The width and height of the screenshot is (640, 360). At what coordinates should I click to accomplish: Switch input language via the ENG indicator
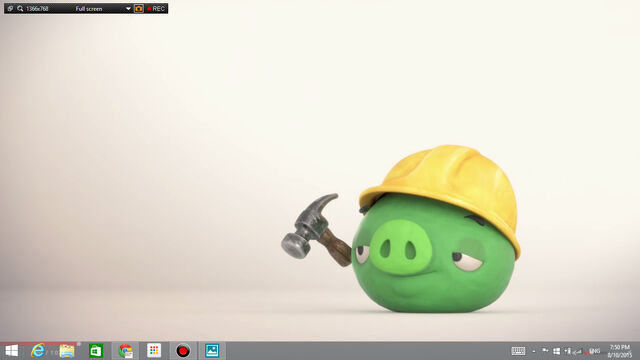(595, 351)
